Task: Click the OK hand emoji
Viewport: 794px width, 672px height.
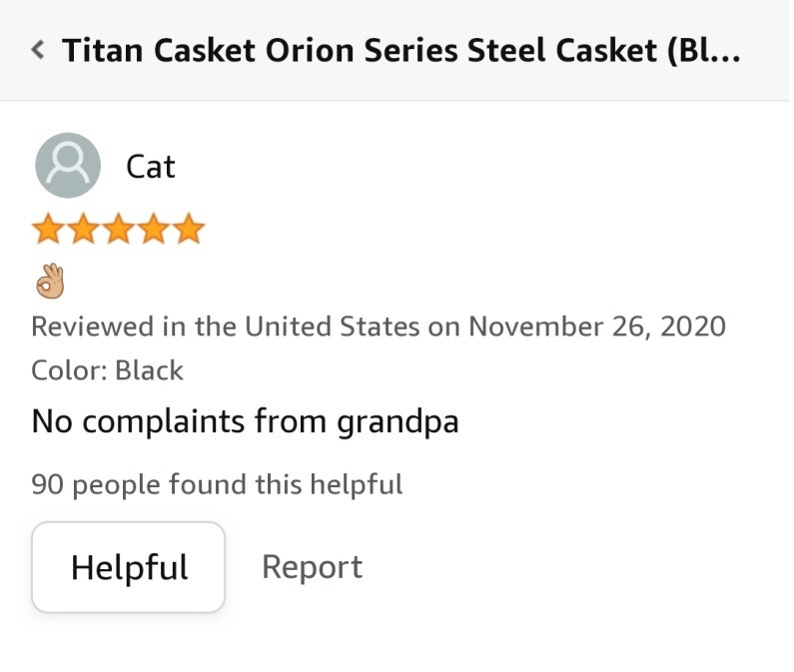Action: pyautogui.click(x=49, y=282)
